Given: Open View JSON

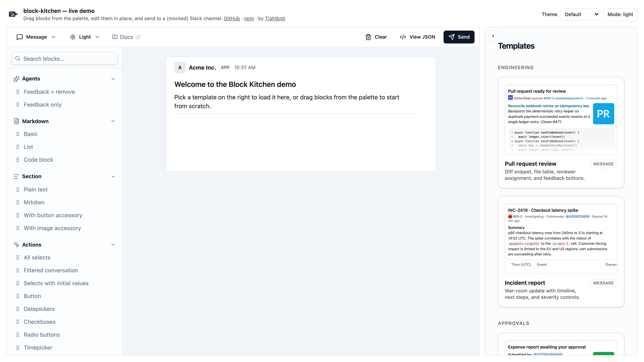Looking at the screenshot, I should [x=418, y=37].
